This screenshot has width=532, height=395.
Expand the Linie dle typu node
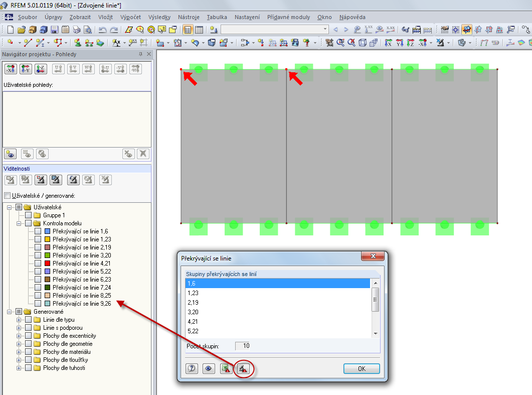click(x=19, y=320)
